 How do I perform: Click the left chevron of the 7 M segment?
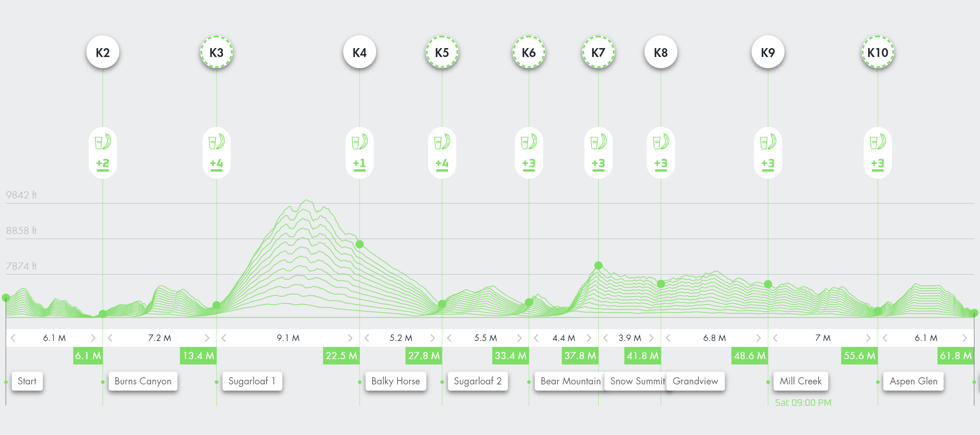pos(775,338)
